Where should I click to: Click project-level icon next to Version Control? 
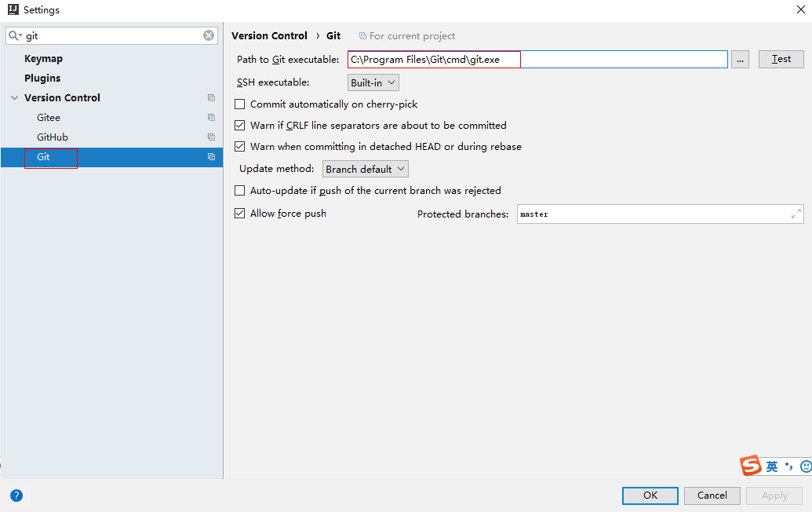[x=211, y=98]
